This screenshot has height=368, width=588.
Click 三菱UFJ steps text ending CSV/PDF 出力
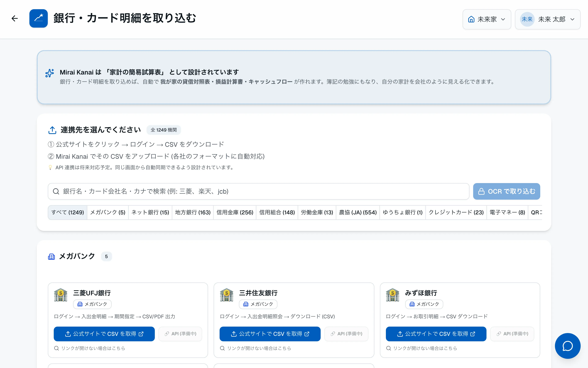pyautogui.click(x=114, y=316)
